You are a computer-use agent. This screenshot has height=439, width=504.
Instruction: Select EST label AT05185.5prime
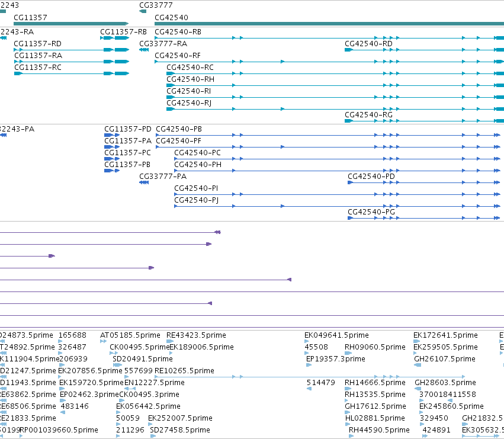(130, 335)
